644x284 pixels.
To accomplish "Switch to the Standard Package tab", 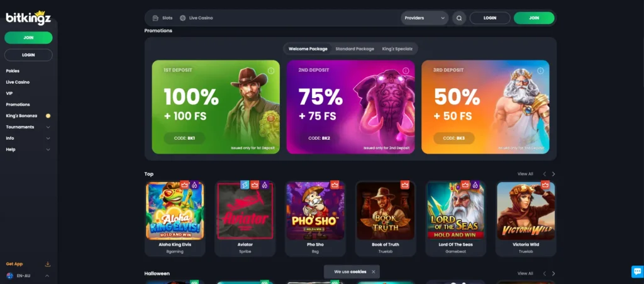I will (355, 49).
